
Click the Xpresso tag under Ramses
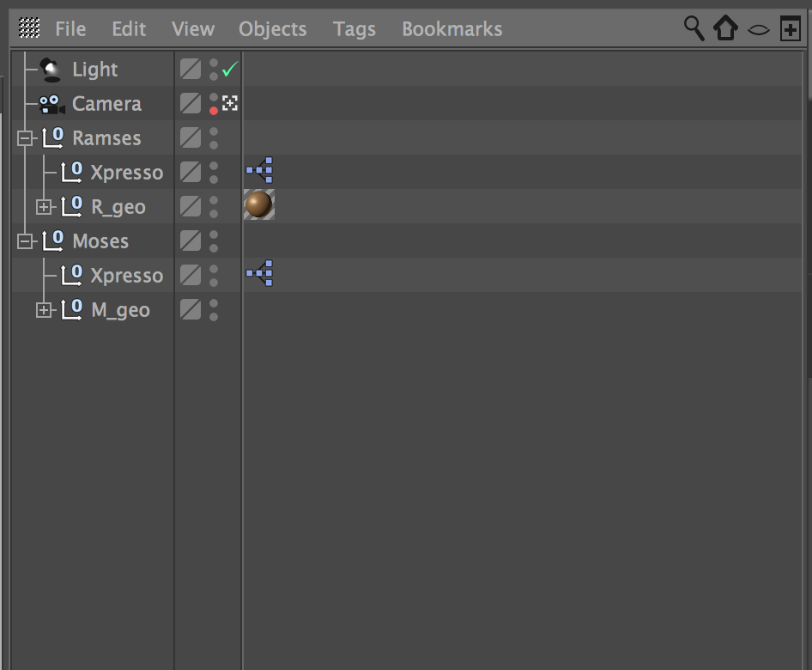click(x=259, y=171)
